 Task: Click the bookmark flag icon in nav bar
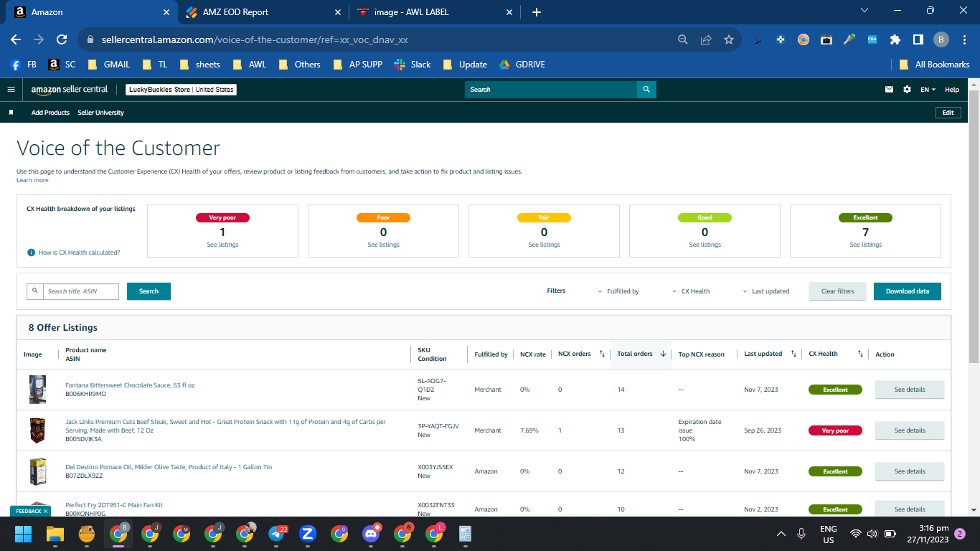point(11,113)
